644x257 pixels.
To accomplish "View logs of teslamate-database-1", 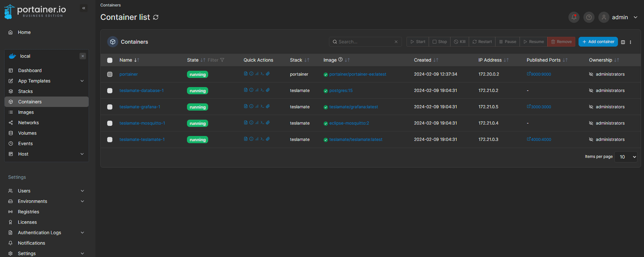I will tap(246, 90).
